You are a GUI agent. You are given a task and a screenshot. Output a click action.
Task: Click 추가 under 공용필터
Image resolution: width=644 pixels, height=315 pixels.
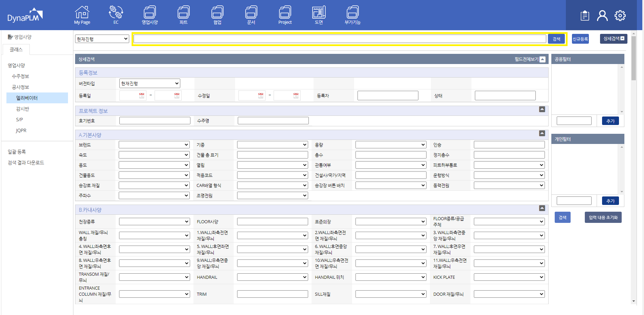click(x=611, y=121)
